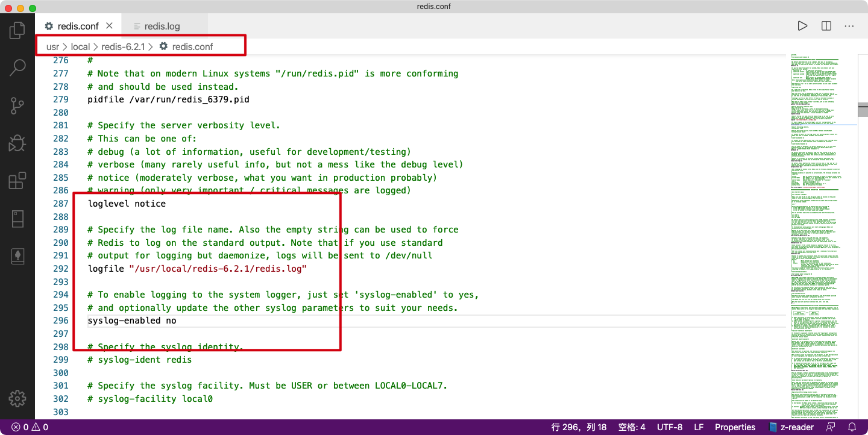Image resolution: width=868 pixels, height=435 pixels.
Task: Click the comment line starting "# Specify the syslog facility"
Action: click(x=268, y=386)
